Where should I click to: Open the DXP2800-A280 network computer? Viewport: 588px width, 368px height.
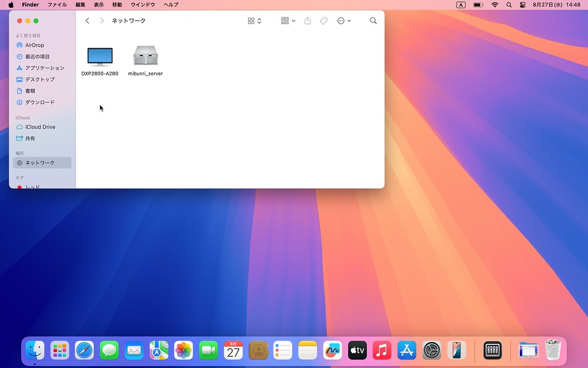click(x=99, y=57)
